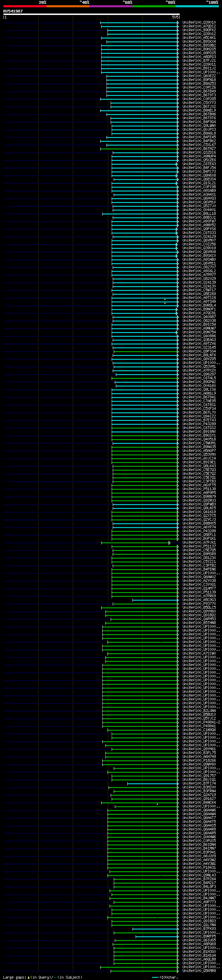222x980 pixels.
Task: Select the UniRef100_Q39012 label
Action: tap(199, 34)
